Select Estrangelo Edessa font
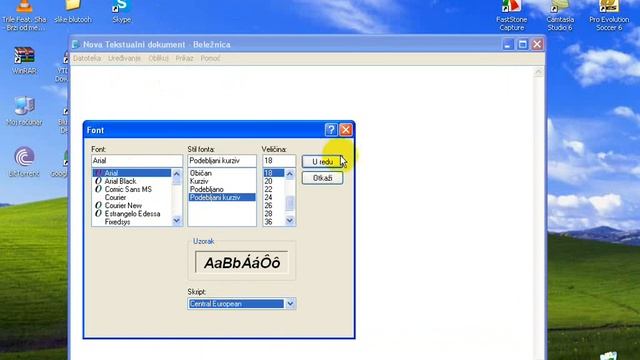 132,214
